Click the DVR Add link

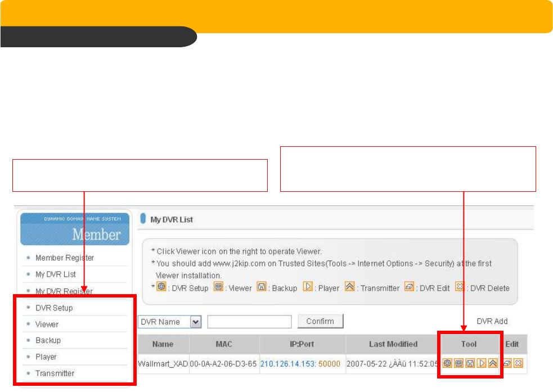(x=492, y=321)
